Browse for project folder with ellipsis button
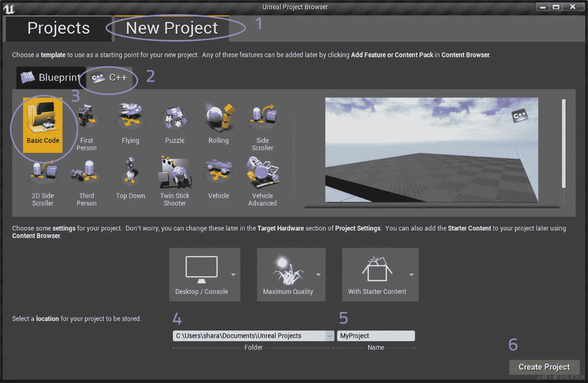588x383 pixels. point(330,336)
